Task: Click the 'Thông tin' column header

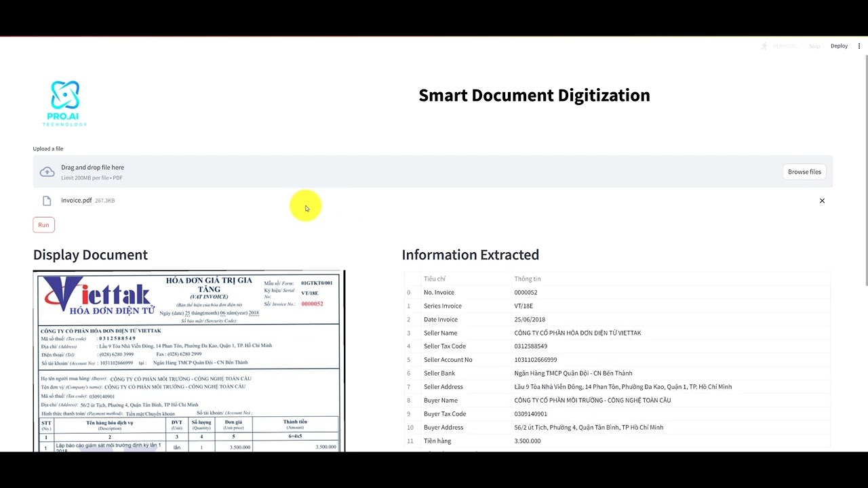Action: tap(528, 279)
